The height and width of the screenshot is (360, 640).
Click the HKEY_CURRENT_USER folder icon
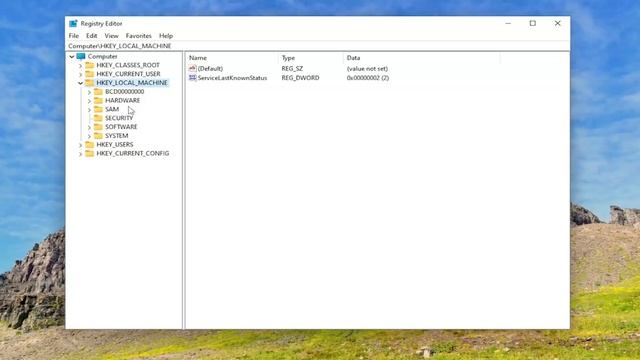89,74
